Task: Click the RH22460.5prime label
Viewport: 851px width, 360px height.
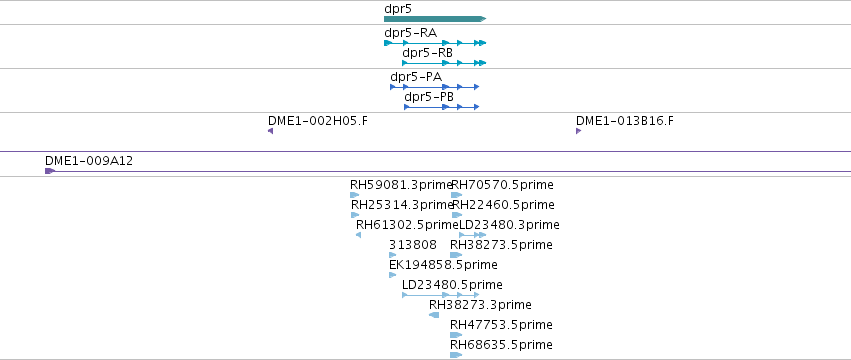Action: 503,205
